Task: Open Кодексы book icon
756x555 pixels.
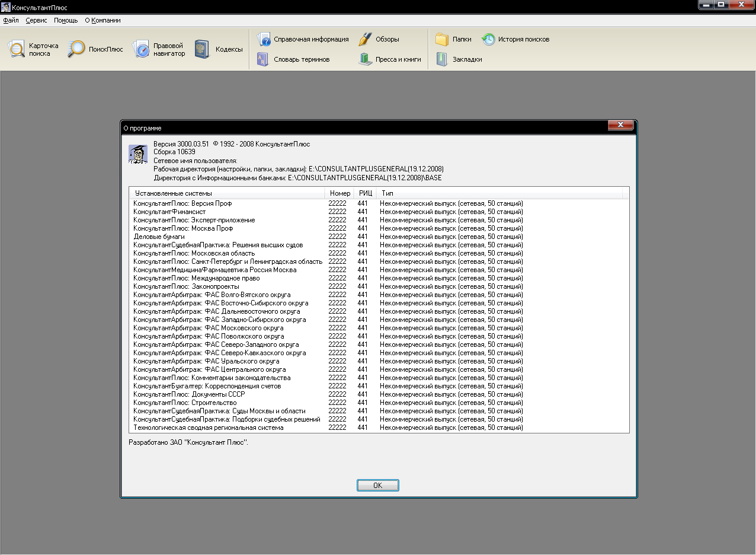Action: point(203,49)
